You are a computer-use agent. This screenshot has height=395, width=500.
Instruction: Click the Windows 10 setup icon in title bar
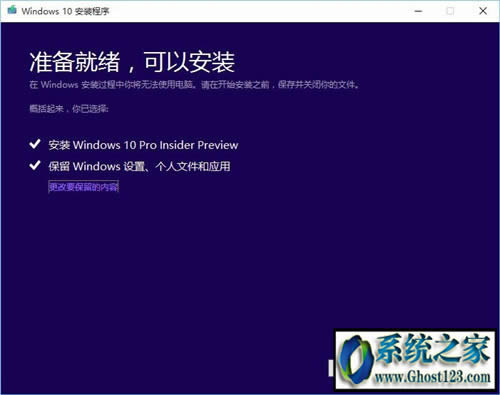point(12,10)
